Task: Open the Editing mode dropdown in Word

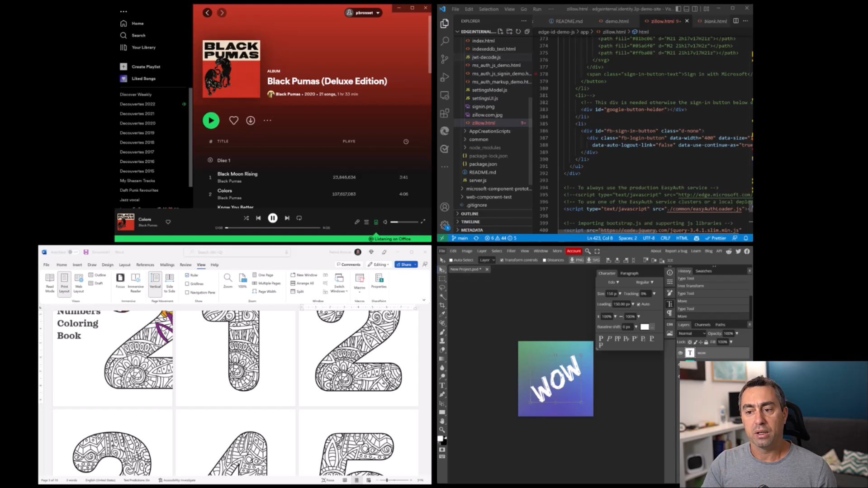Action: point(379,265)
